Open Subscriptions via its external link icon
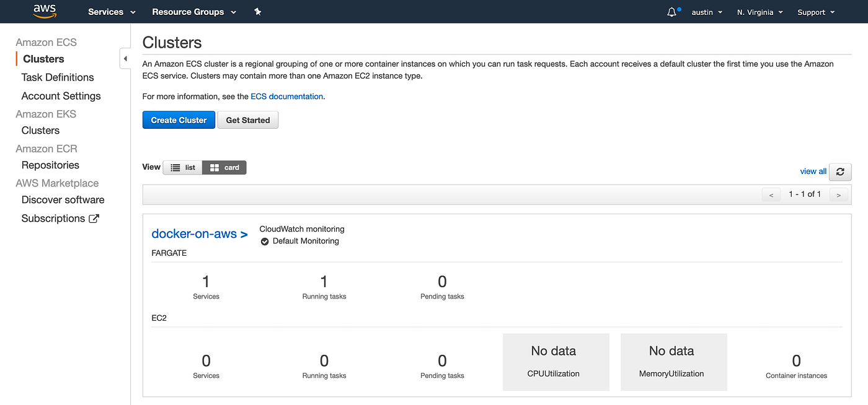This screenshot has height=405, width=868. click(94, 218)
